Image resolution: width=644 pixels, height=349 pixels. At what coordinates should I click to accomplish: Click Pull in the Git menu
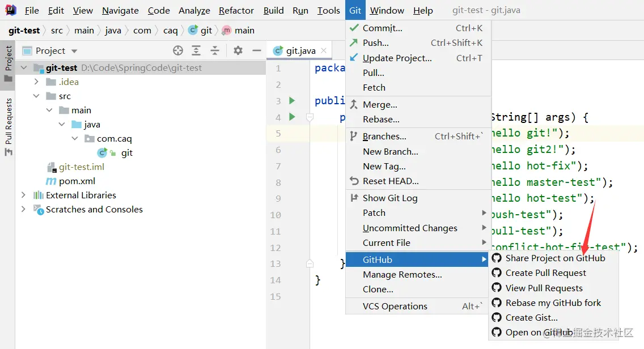coord(418,73)
